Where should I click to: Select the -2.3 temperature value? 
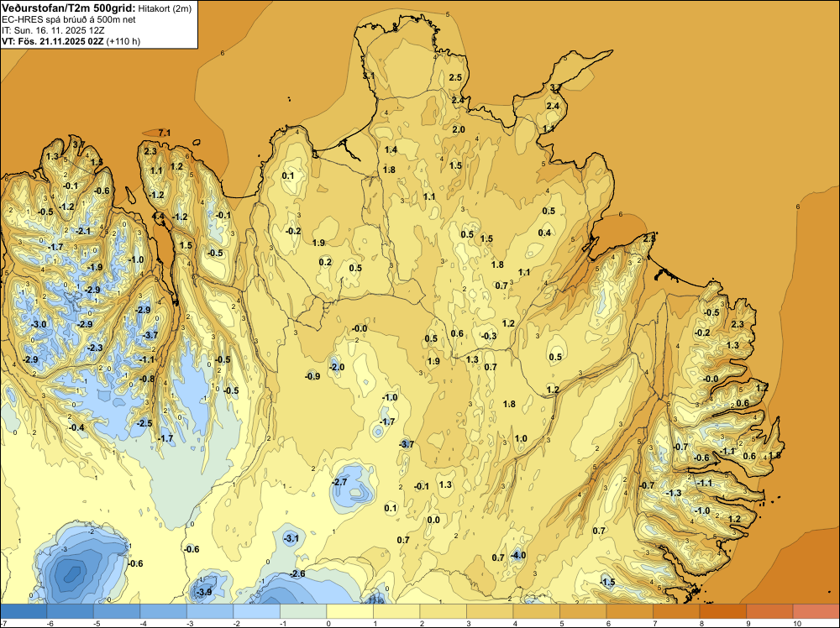94,348
